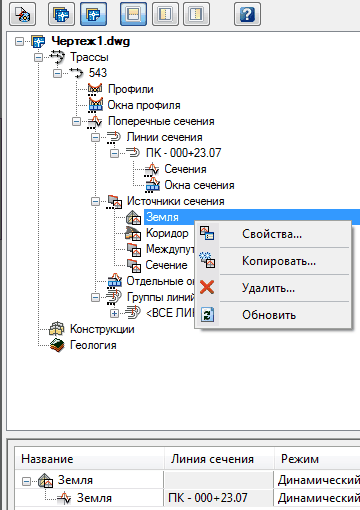Click the help question mark toolbar icon
This screenshot has height=510, width=360.
click(247, 14)
